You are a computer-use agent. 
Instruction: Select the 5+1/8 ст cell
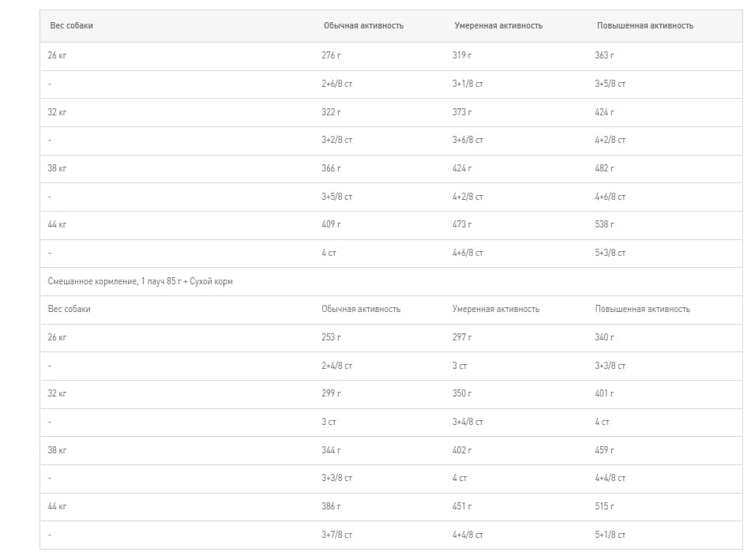coord(610,535)
